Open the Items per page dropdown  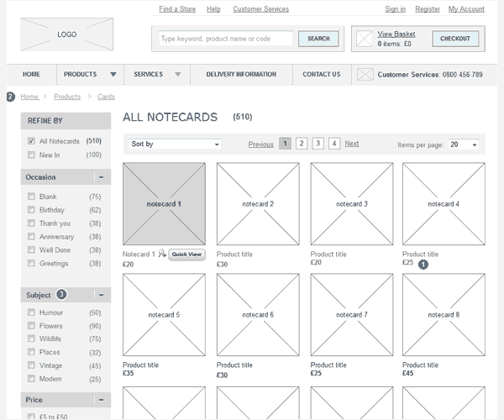[463, 144]
